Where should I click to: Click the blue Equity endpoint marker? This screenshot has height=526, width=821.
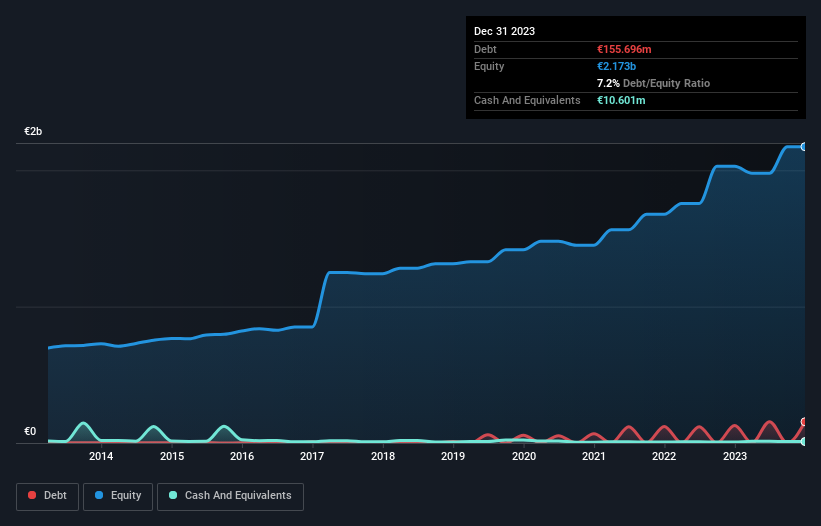(804, 147)
